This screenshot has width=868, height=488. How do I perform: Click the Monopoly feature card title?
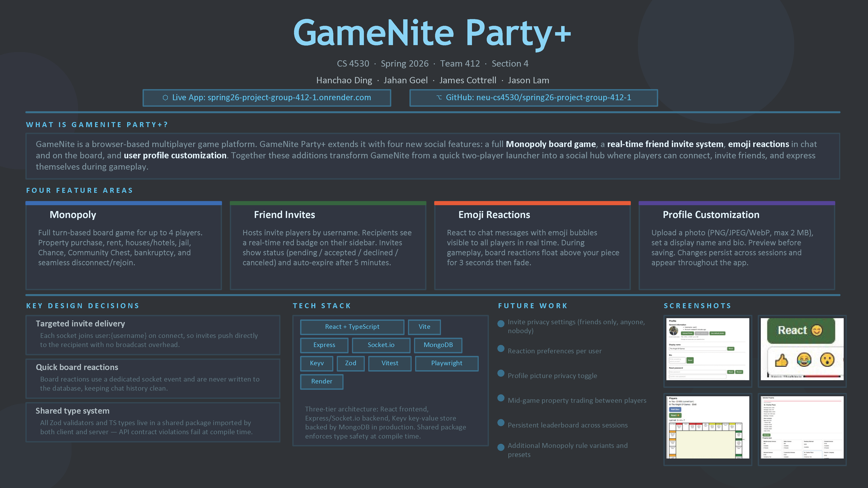tap(73, 215)
